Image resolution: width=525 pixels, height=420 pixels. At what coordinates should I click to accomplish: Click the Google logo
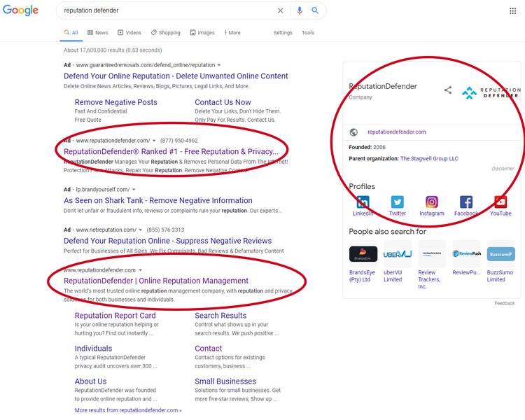[x=20, y=10]
